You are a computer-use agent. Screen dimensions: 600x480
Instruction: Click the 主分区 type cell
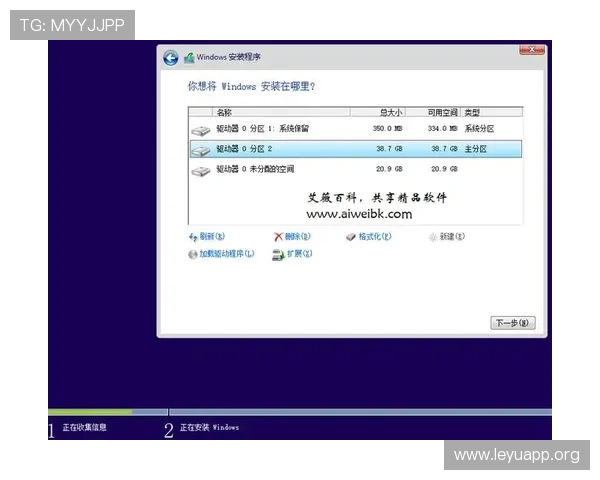(476, 149)
